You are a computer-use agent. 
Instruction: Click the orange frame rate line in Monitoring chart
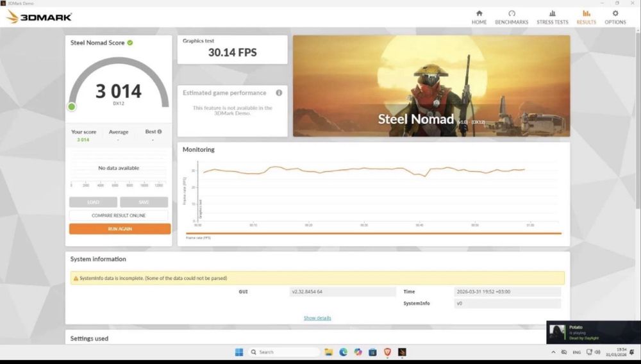point(364,169)
